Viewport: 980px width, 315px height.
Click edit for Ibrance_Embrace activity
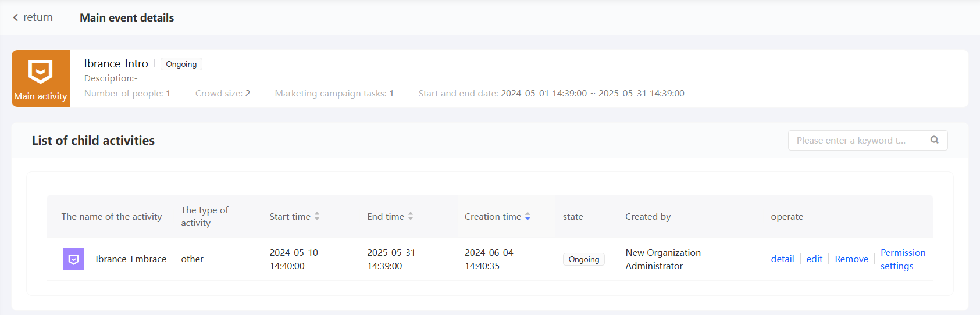click(x=814, y=259)
